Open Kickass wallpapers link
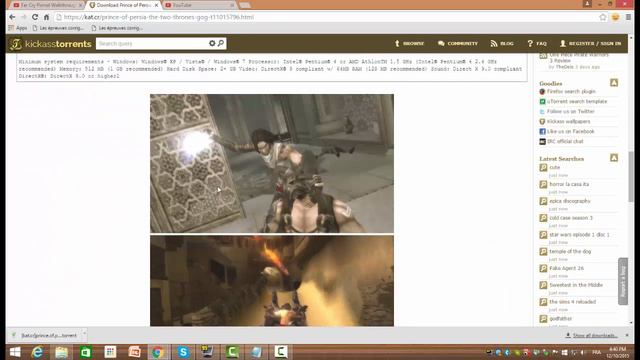Viewport: 640px width, 360px height. click(x=568, y=122)
